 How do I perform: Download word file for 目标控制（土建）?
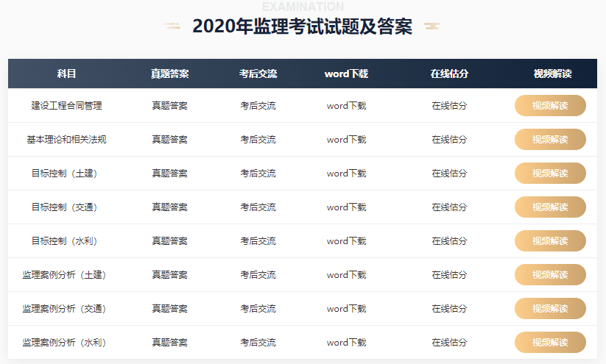[x=346, y=174]
